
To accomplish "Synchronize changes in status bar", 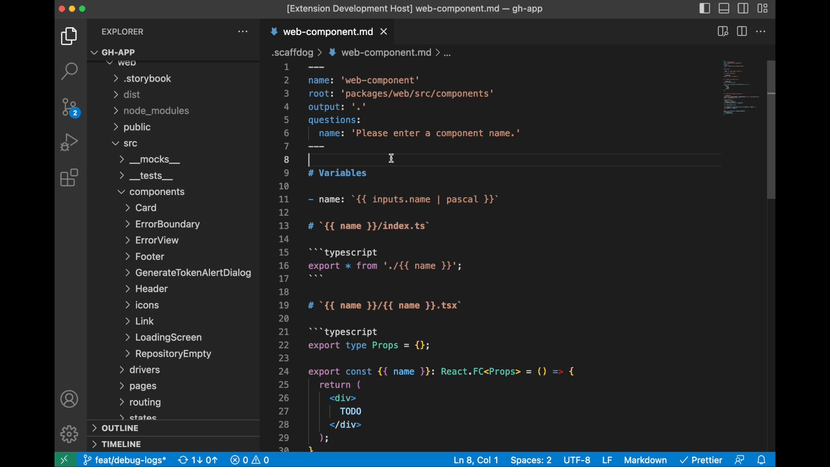I will coord(197,460).
